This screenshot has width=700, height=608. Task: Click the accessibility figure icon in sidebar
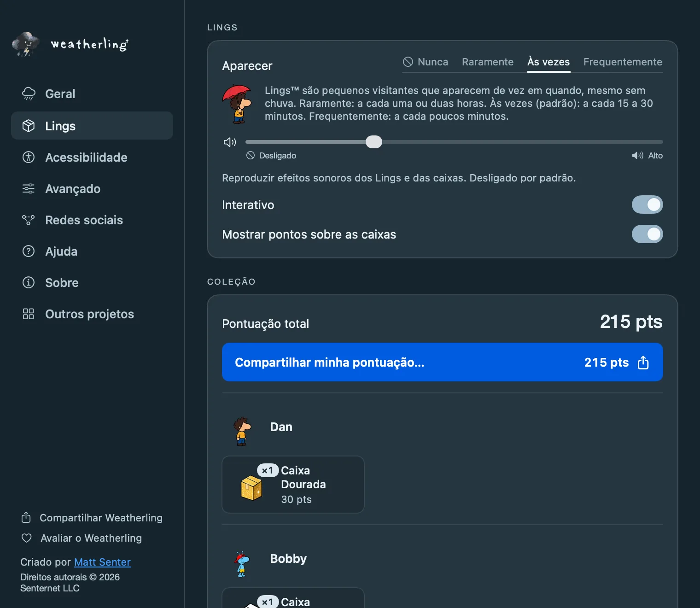29,157
